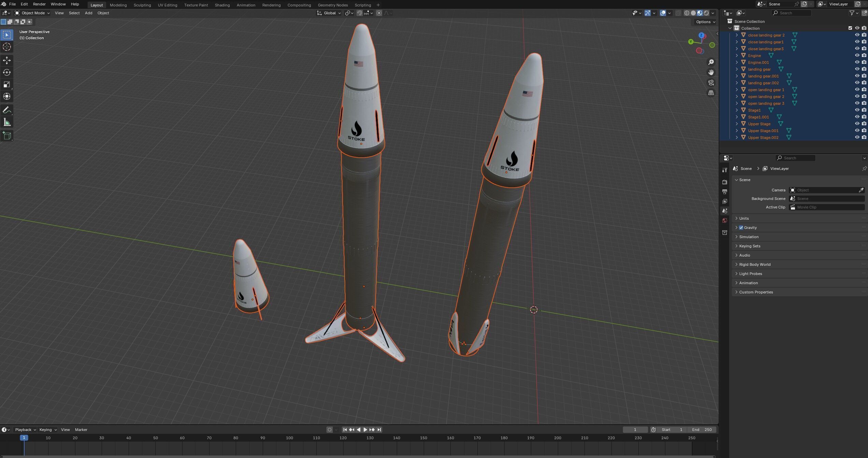Open the File menu
Image resolution: width=868 pixels, height=458 pixels.
(12, 4)
